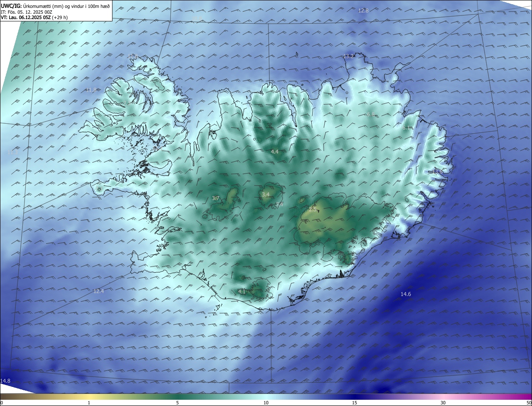Click the 7.4 value label
532x406 pixels.
279,204
